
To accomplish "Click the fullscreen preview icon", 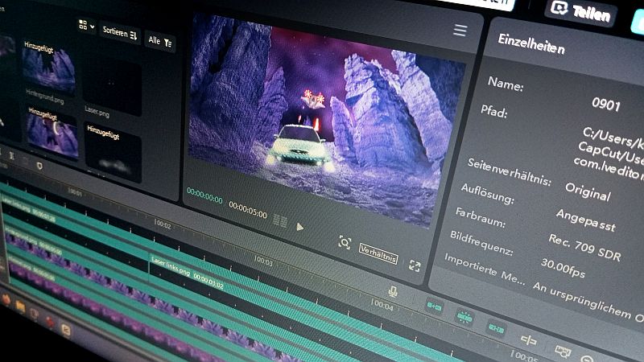I will (415, 266).
